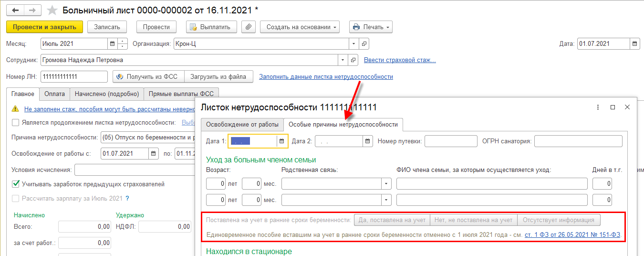Click the printer icon on Печать button

(356, 27)
